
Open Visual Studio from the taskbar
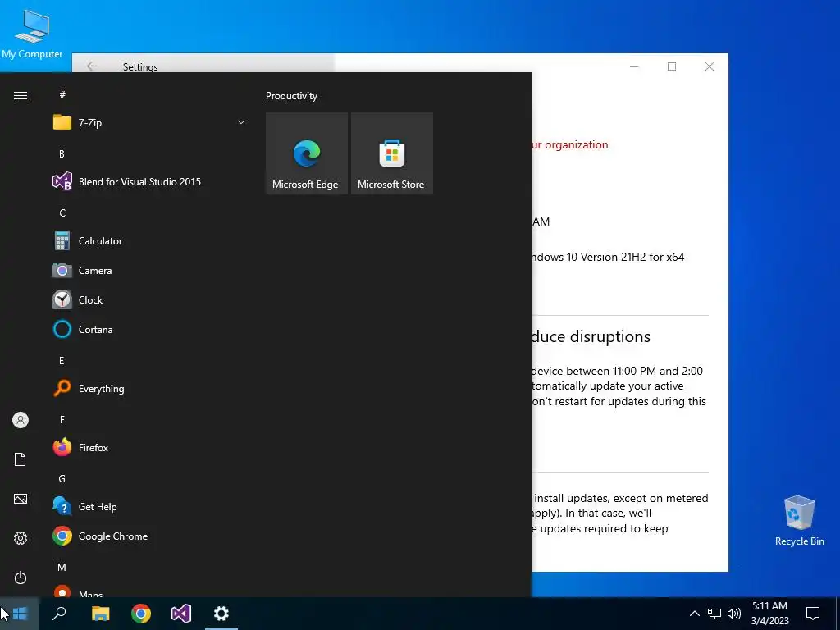tap(181, 614)
